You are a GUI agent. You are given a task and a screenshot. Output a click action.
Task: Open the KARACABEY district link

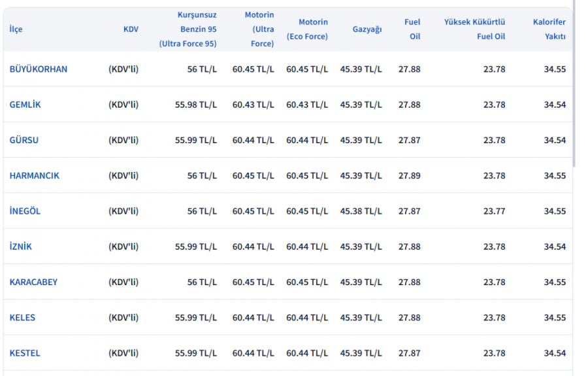33,282
